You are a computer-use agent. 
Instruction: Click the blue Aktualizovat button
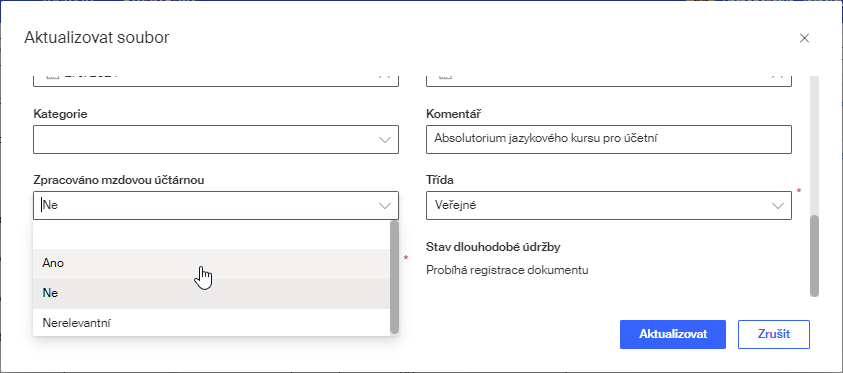pyautogui.click(x=673, y=334)
